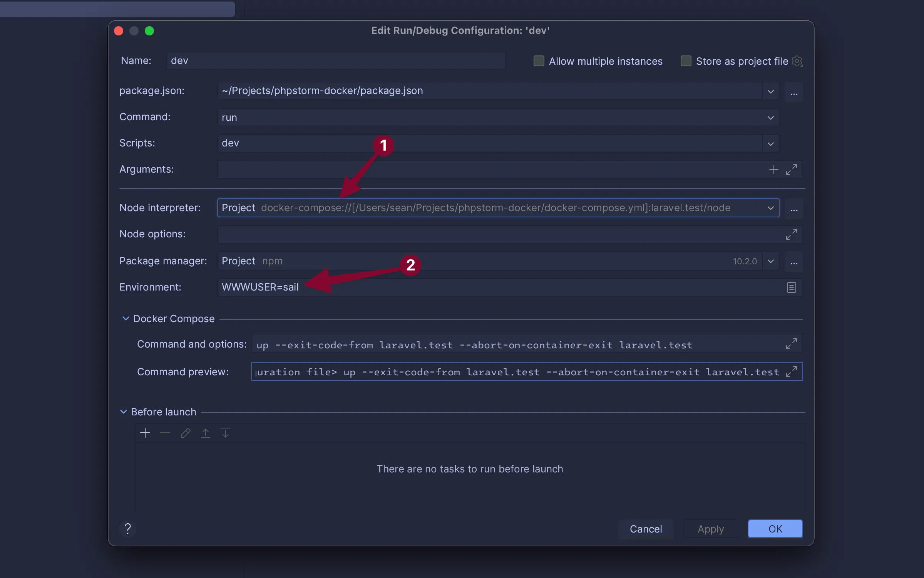Click the Apply button

coord(711,529)
